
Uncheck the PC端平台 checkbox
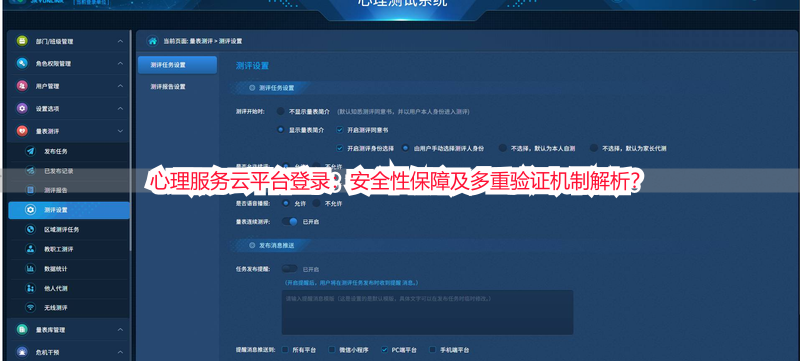tap(384, 350)
